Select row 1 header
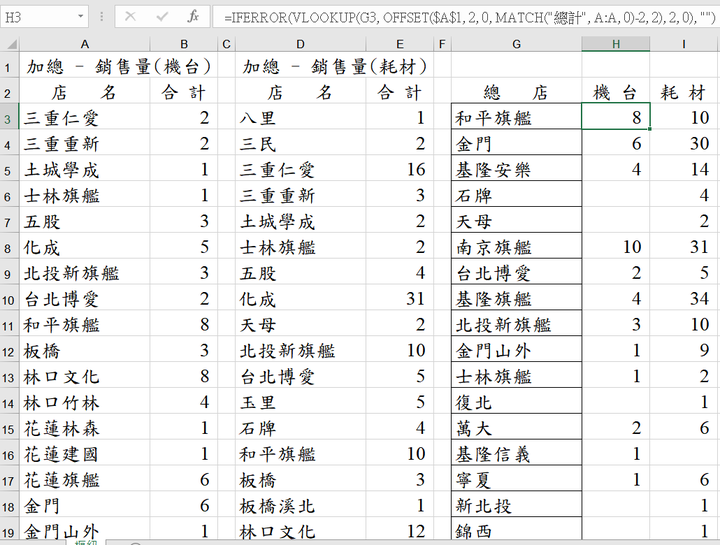 (9, 67)
